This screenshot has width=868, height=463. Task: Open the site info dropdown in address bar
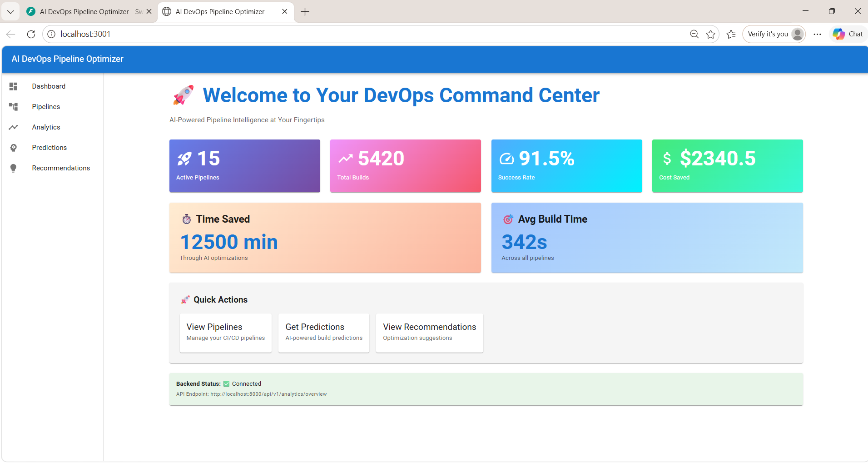[x=51, y=34]
